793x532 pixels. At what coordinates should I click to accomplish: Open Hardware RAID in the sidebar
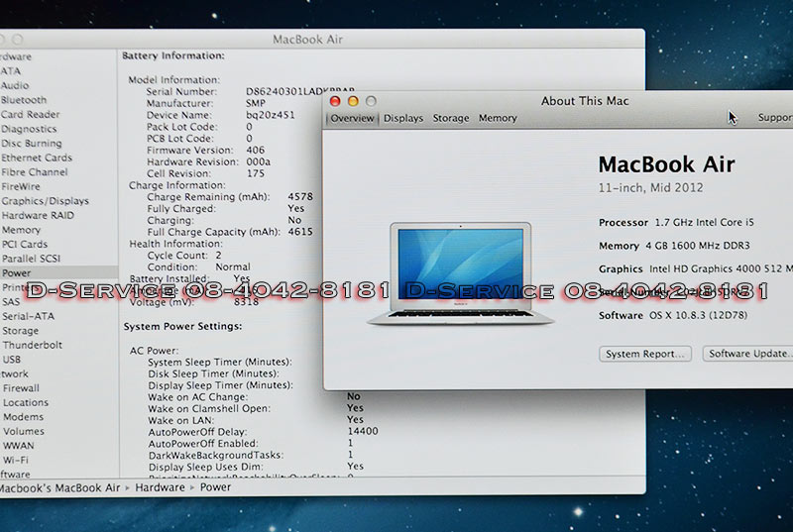coord(38,215)
